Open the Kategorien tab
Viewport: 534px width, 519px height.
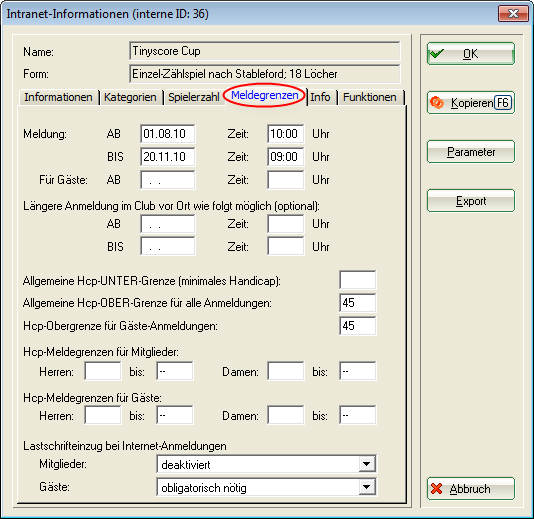[x=130, y=97]
